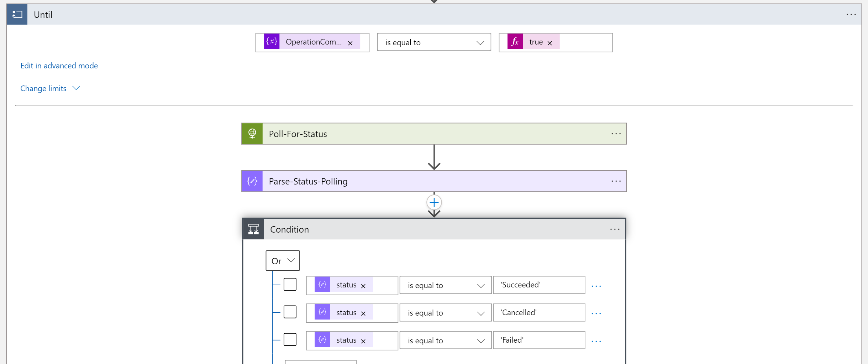Open the Until operator 'is equal to' dropdown
868x364 pixels.
(x=434, y=43)
